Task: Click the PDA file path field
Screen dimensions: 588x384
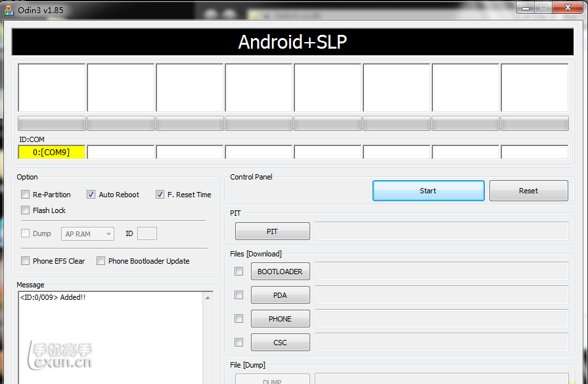Action: 441,295
